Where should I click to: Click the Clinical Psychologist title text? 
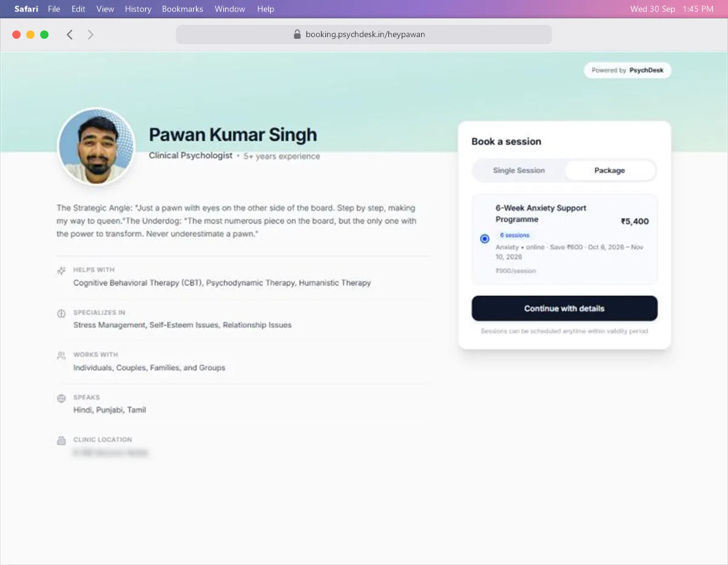pyautogui.click(x=190, y=156)
